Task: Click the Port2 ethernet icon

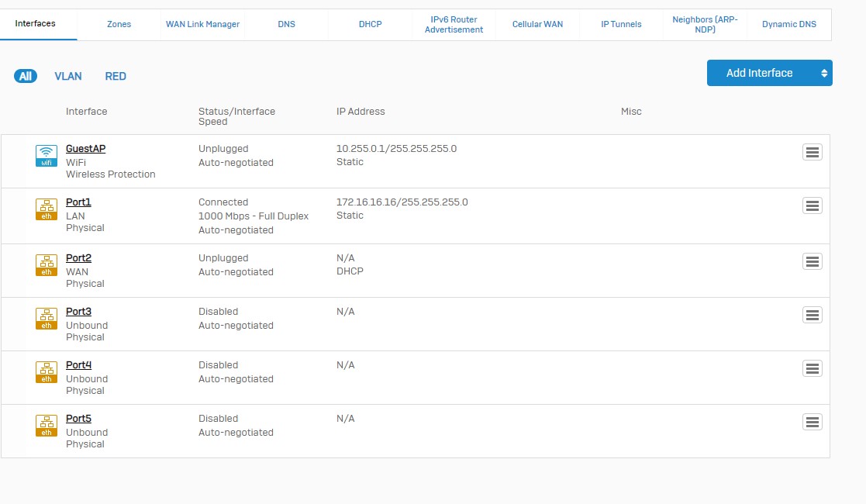Action: pos(47,265)
